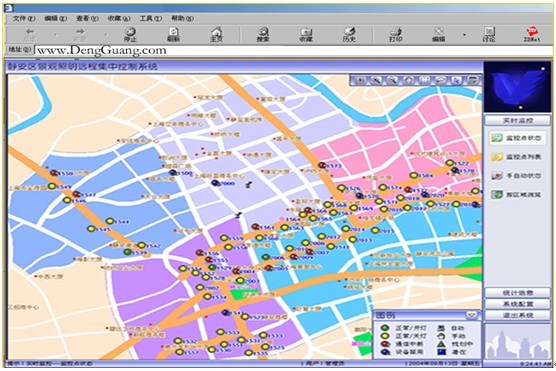The height and width of the screenshot is (371, 556).
Task: Open the Favorites (收藏) toolbar icon
Action: pyautogui.click(x=306, y=35)
